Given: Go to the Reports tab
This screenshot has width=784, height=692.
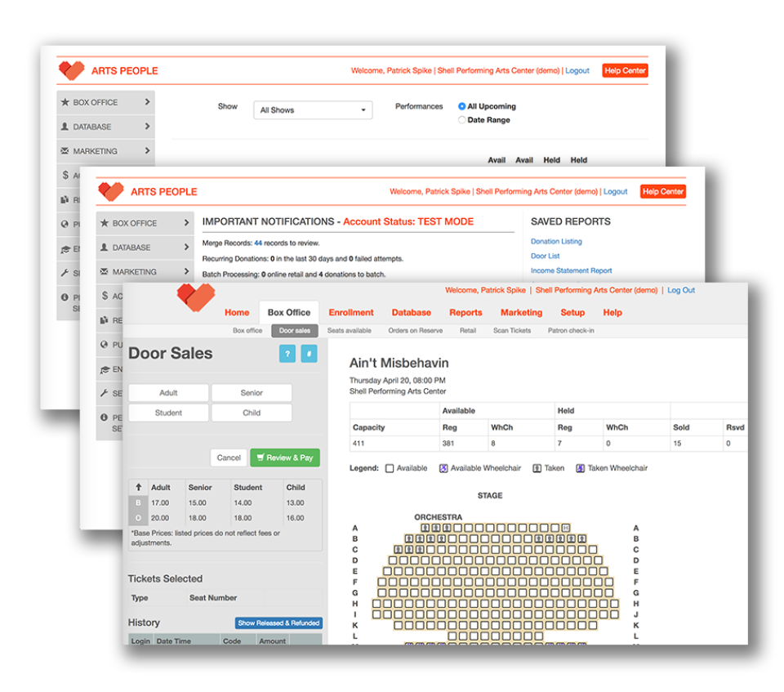Looking at the screenshot, I should pos(465,312).
